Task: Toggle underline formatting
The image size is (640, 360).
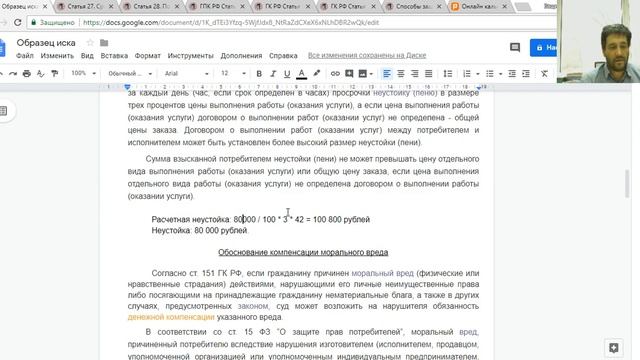Action: point(287,73)
